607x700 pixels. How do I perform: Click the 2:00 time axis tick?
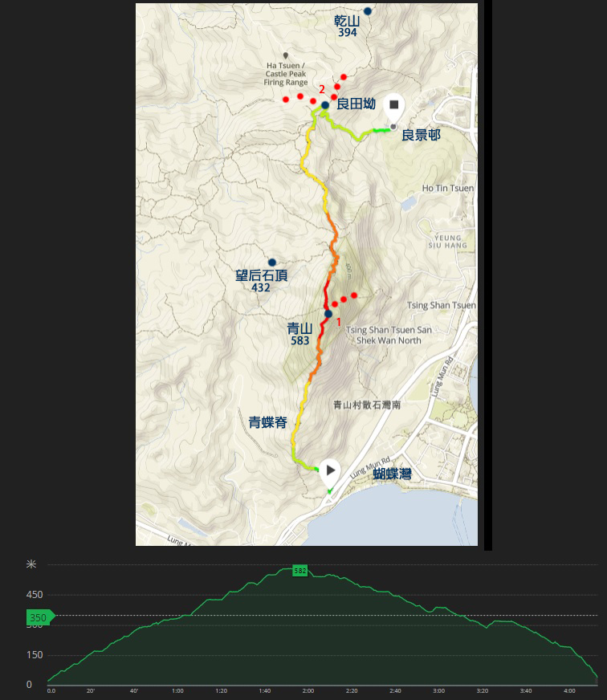[x=308, y=690]
